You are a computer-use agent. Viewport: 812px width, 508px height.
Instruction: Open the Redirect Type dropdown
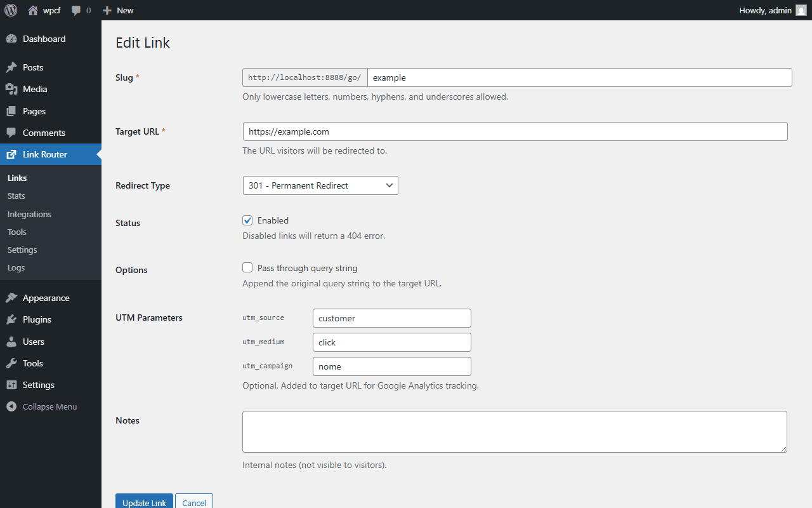click(x=320, y=185)
